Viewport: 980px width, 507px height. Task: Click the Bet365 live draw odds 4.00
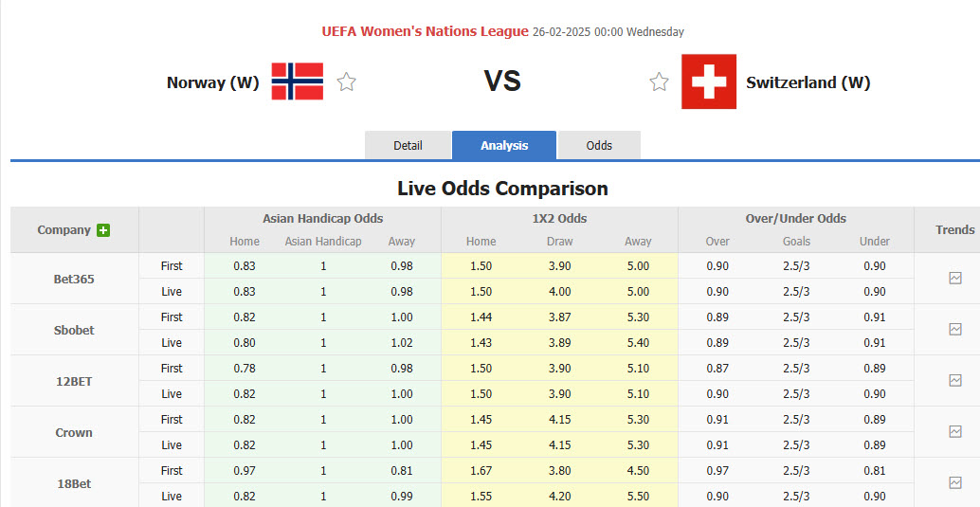tap(559, 292)
